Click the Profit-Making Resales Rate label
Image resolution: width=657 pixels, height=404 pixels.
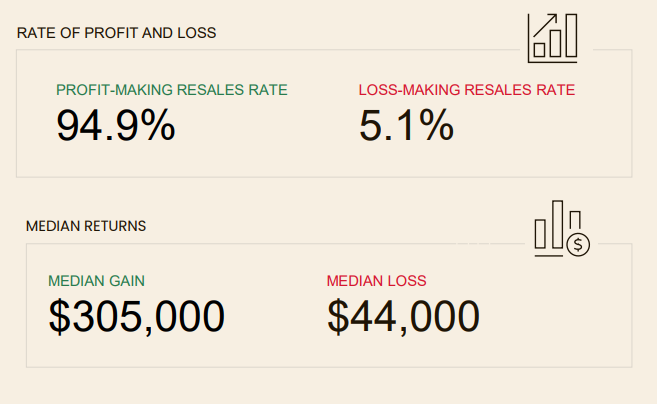[171, 90]
